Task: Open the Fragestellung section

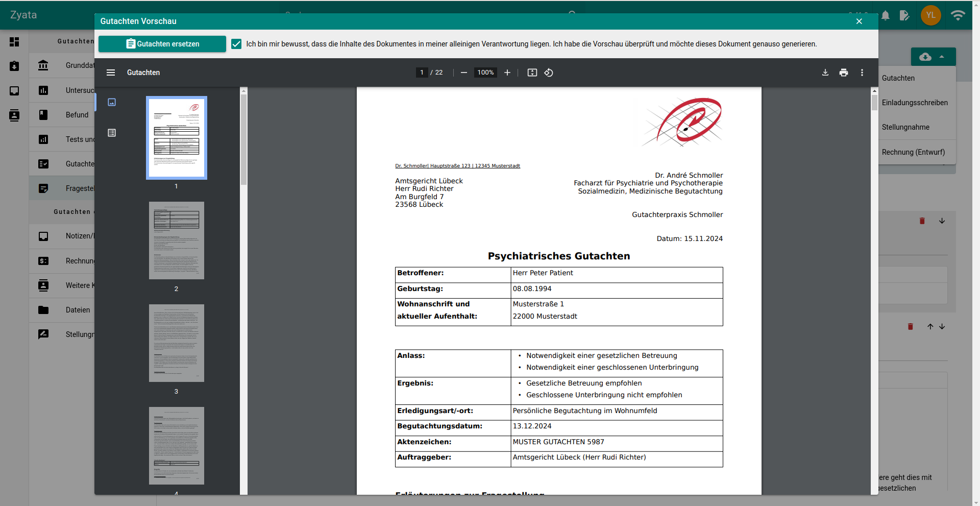Action: click(x=62, y=188)
